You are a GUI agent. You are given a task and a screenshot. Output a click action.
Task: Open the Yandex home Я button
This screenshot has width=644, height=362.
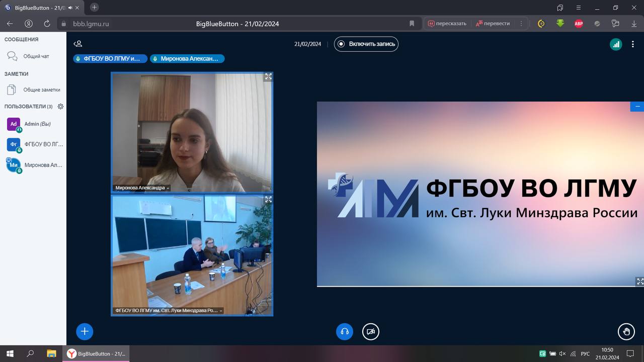point(29,24)
